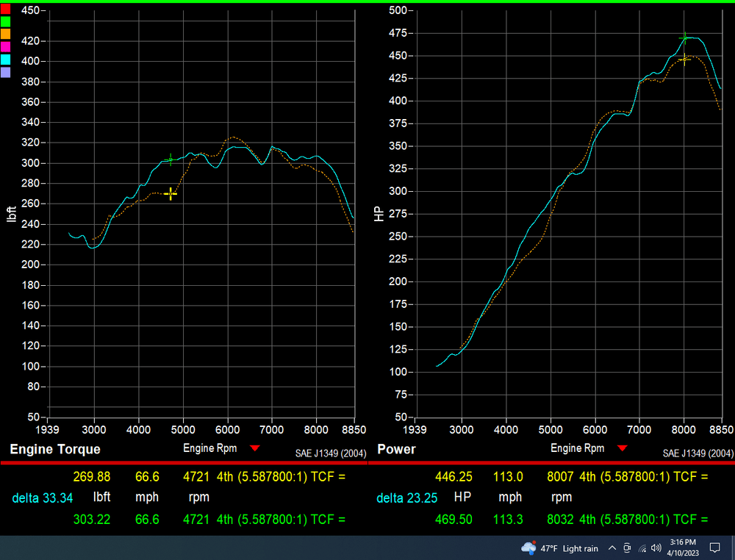Open the weather widget showing Light rain
The image size is (735, 560).
559,548
